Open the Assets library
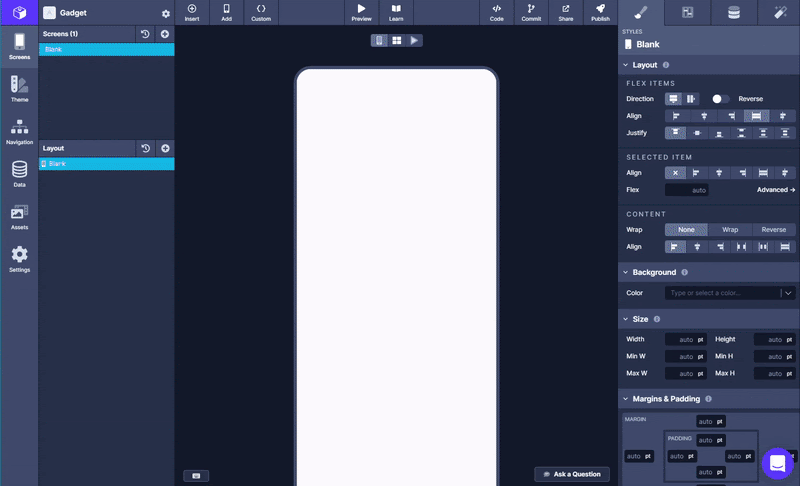The width and height of the screenshot is (800, 486). 19,216
